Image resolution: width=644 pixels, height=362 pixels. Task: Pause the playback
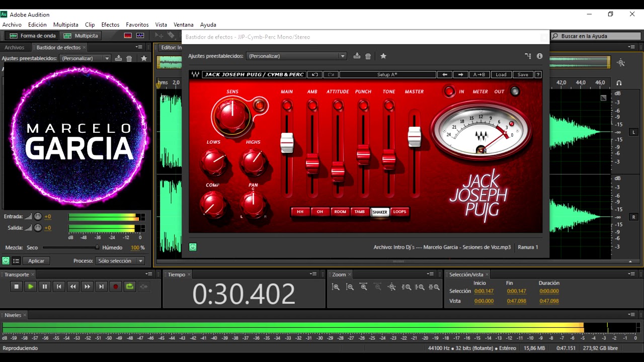pos(45,287)
